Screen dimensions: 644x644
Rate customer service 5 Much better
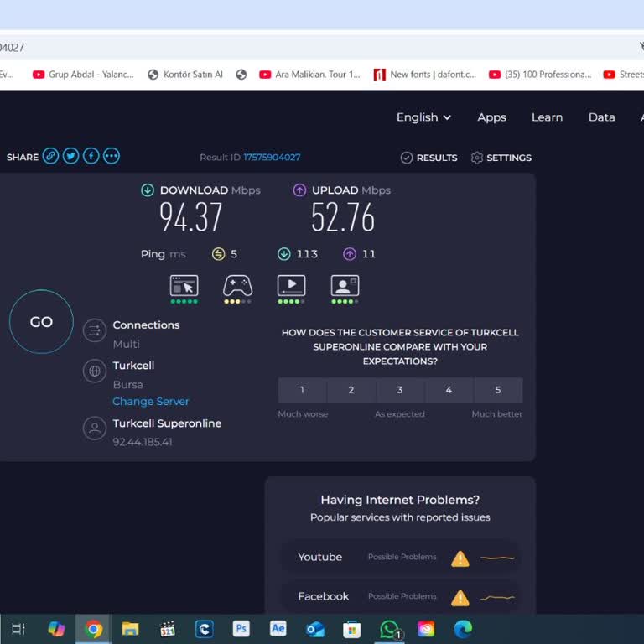point(498,390)
